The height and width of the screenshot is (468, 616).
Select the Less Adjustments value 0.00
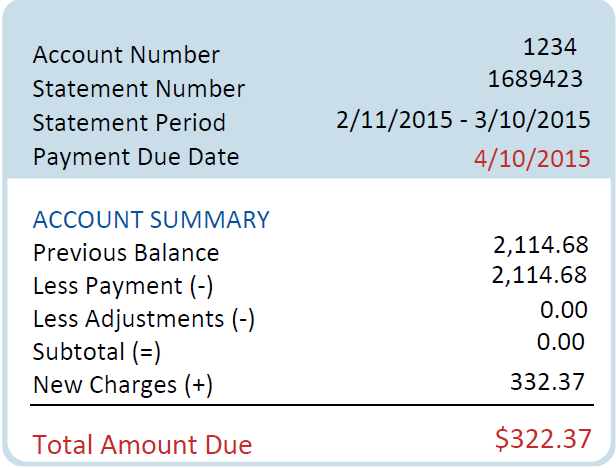pos(563,310)
